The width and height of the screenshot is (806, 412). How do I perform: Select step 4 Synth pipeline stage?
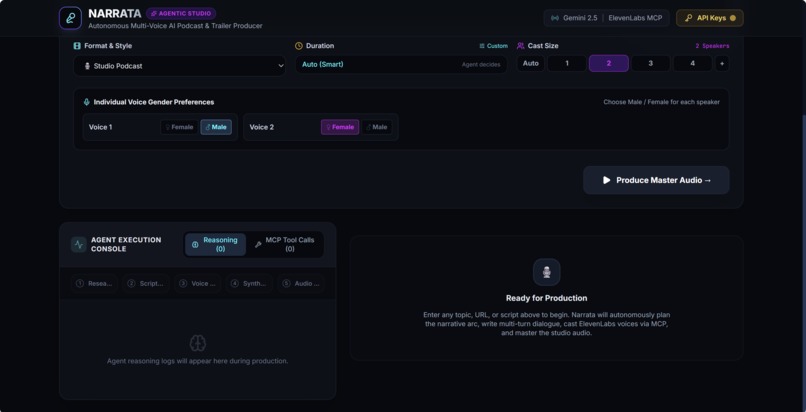click(x=249, y=284)
